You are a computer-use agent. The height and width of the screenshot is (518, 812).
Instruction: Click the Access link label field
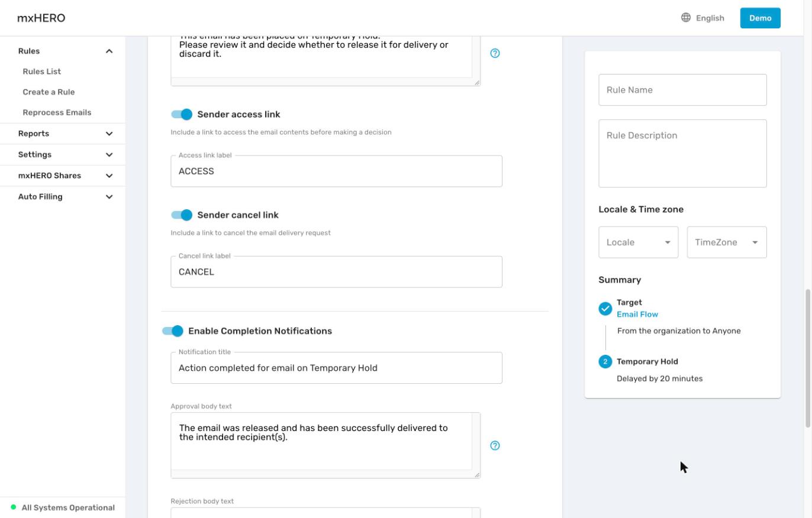coord(337,171)
